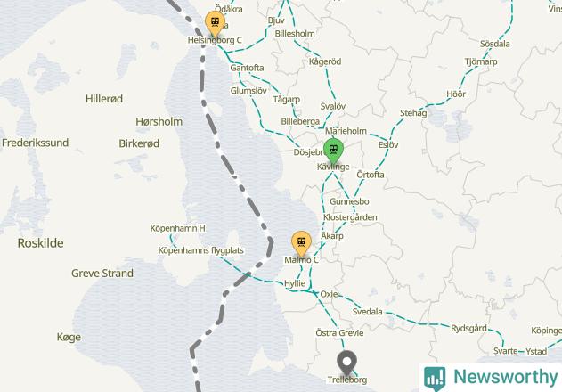
Task: Open the Newsworthy brand text link
Action: [505, 376]
